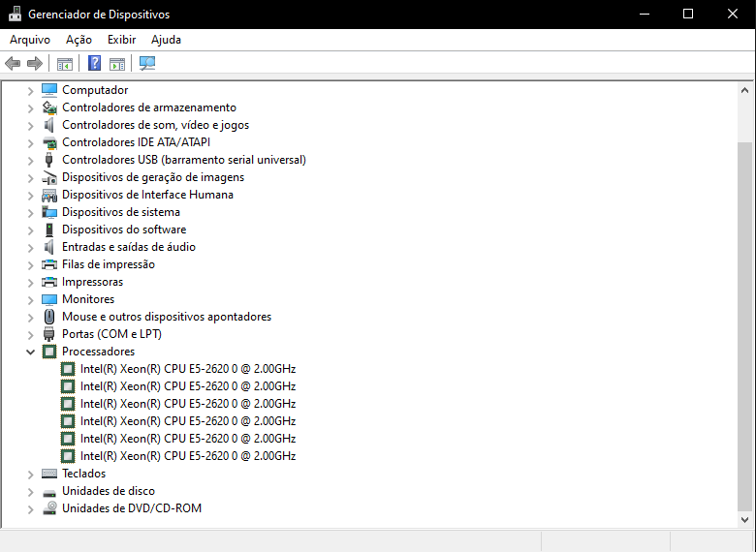Click the Dispositivos do software icon
This screenshot has width=756, height=552.
click(49, 230)
